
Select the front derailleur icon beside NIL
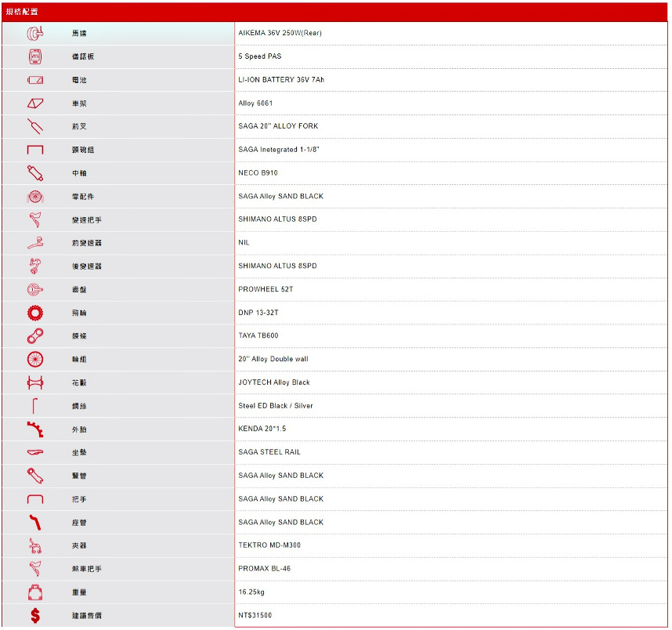click(35, 243)
